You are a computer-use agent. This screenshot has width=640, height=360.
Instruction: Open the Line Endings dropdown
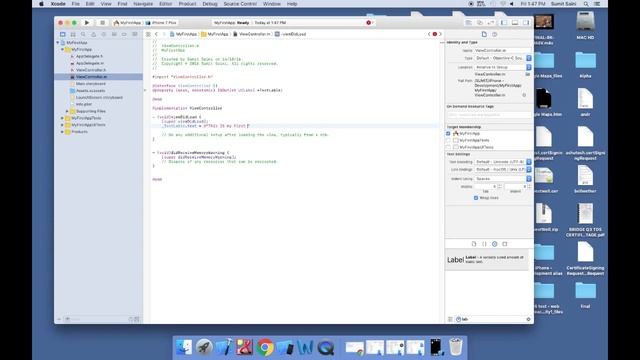click(x=503, y=169)
